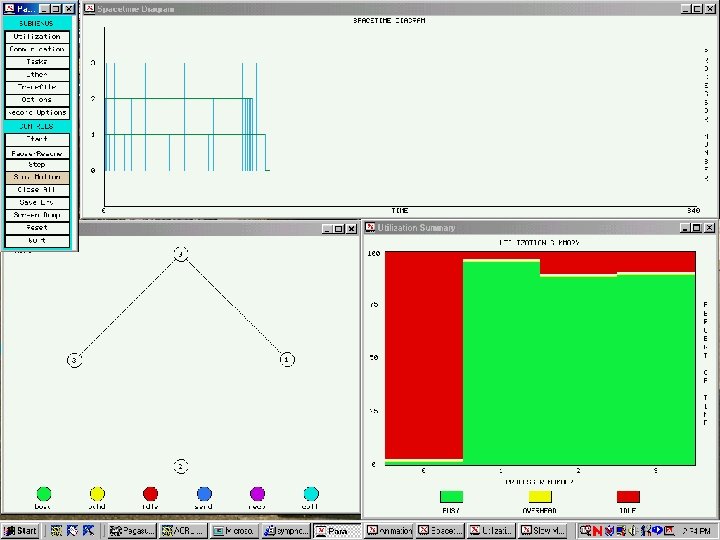Switch to Utilization taskbar window

tap(492, 531)
